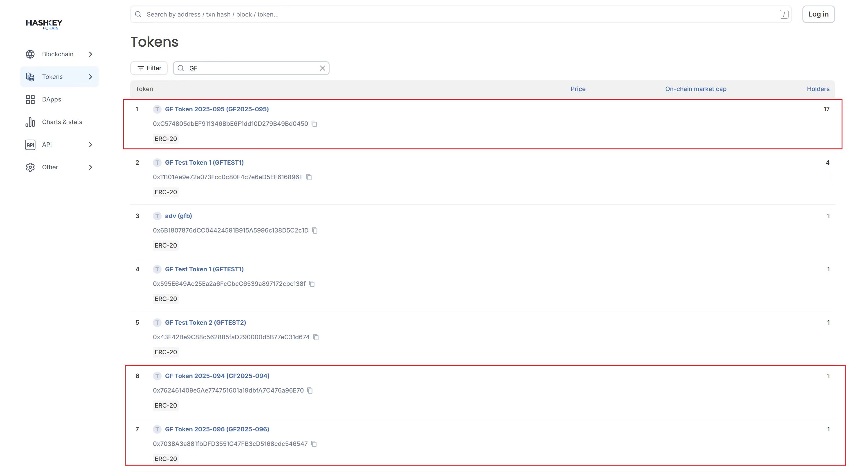This screenshot has width=868, height=474.
Task: Focus the top address/txn search field
Action: point(461,14)
